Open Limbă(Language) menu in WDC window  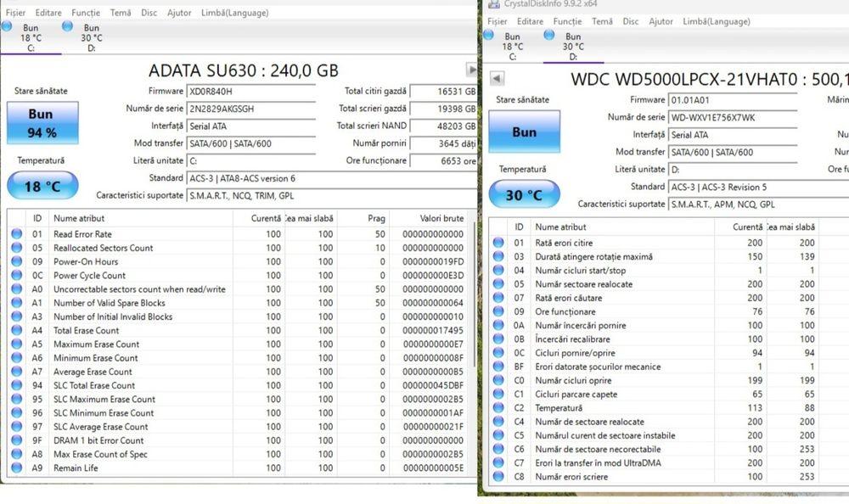[717, 22]
